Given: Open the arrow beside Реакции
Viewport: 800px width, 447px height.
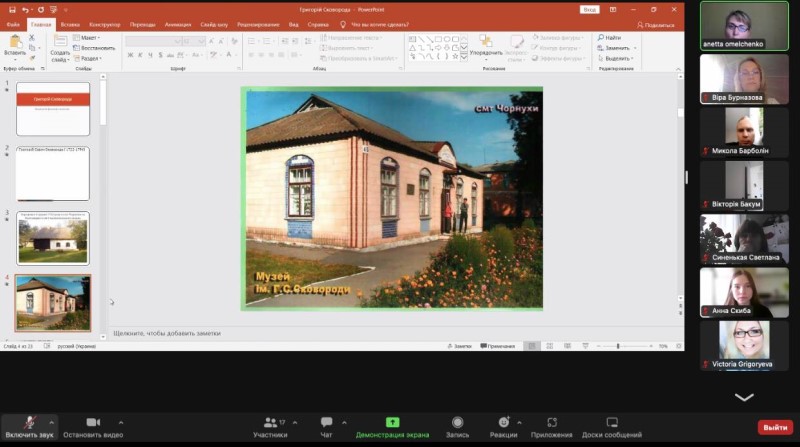Looking at the screenshot, I should click(519, 423).
